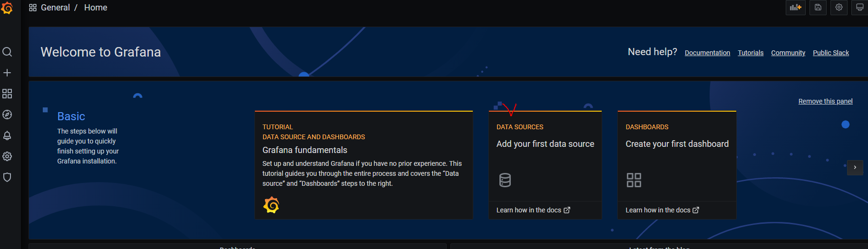Open the Grafana fundamentals tutorial card
The width and height of the screenshot is (868, 249).
[x=364, y=165]
